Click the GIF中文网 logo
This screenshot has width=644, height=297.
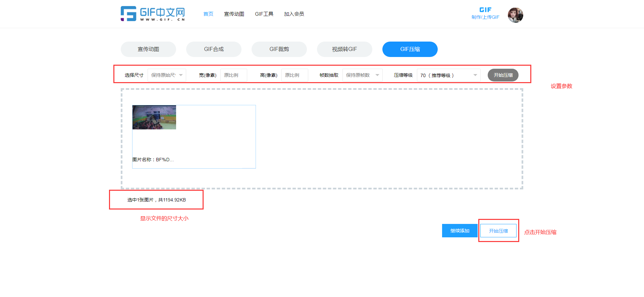(x=153, y=14)
